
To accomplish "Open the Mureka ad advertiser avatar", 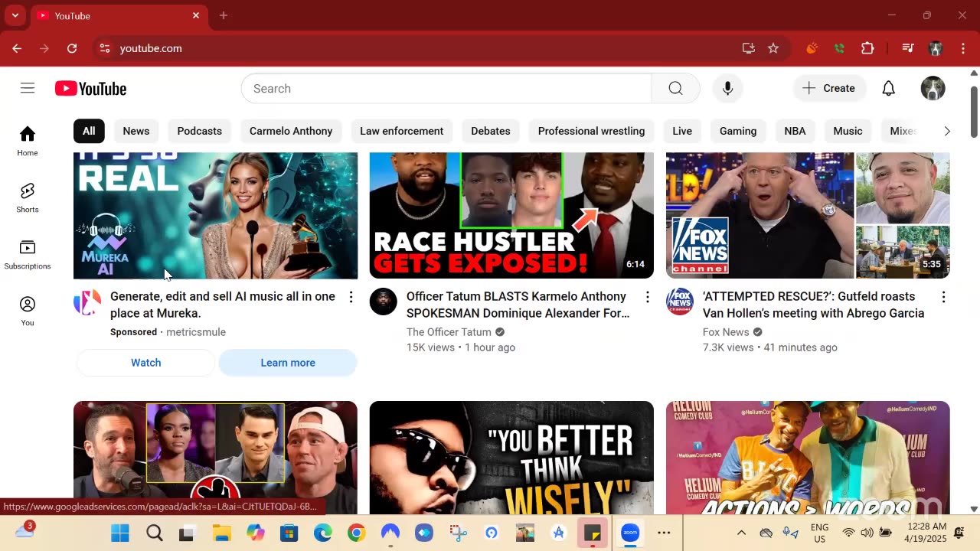I will (87, 302).
